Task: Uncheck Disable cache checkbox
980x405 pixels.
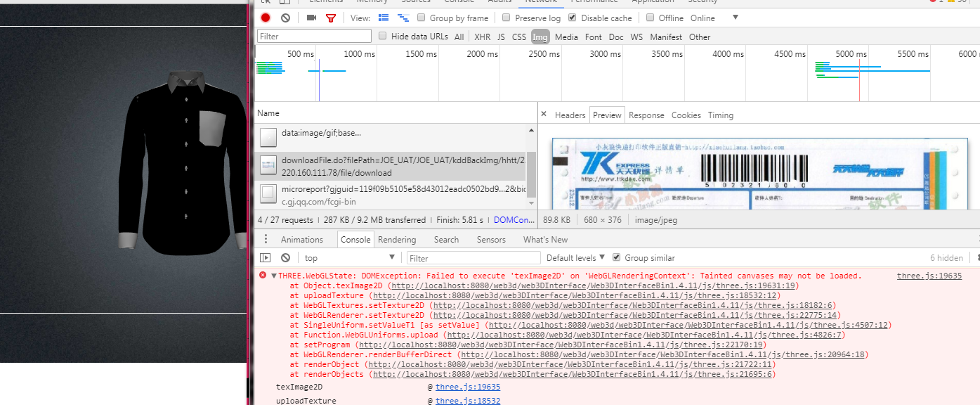Action: pos(573,18)
